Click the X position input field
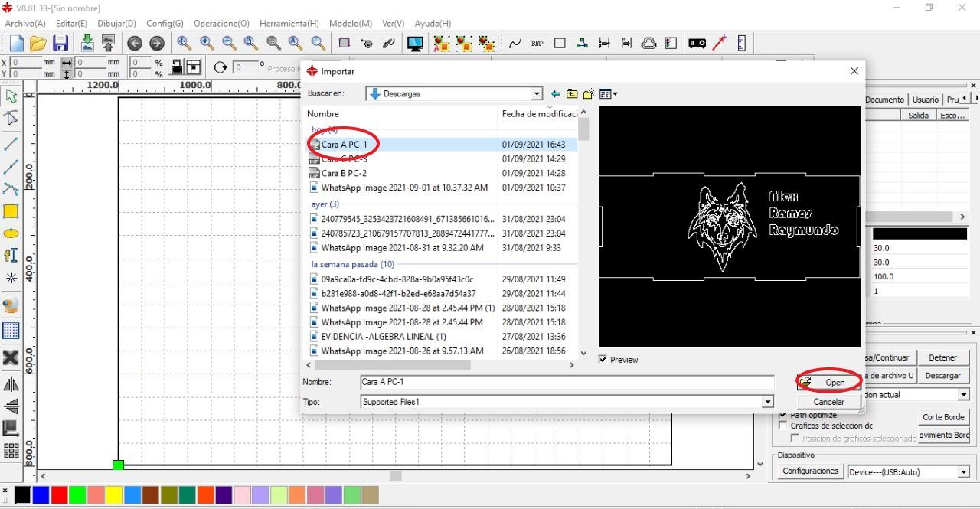This screenshot has width=980, height=509. point(25,63)
